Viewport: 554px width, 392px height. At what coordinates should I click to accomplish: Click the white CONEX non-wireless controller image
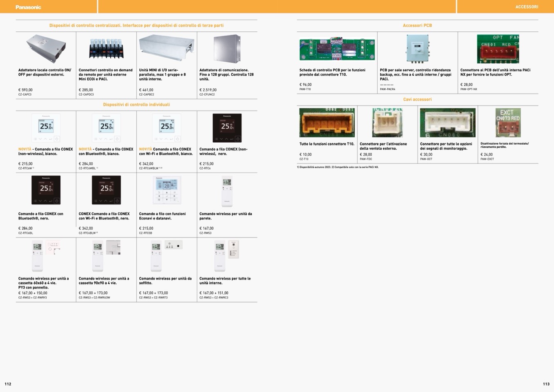click(46, 128)
